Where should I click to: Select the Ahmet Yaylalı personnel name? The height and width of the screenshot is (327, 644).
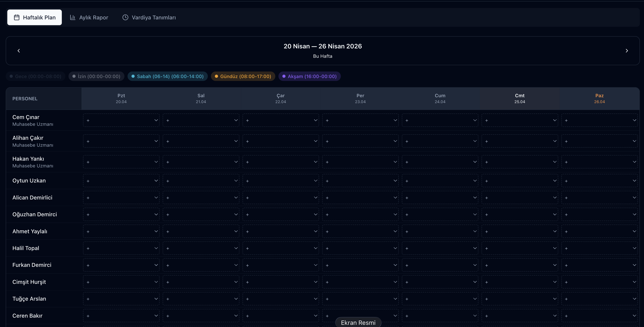point(30,231)
